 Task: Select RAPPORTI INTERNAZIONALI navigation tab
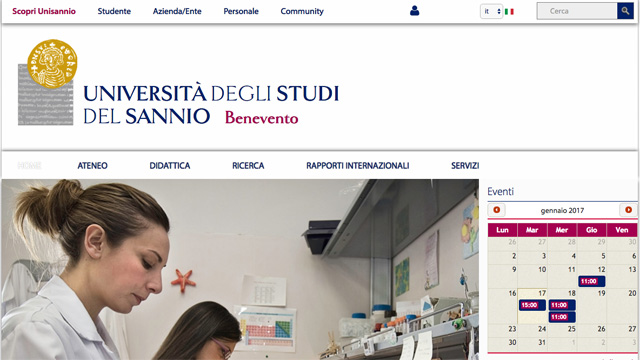tap(358, 165)
